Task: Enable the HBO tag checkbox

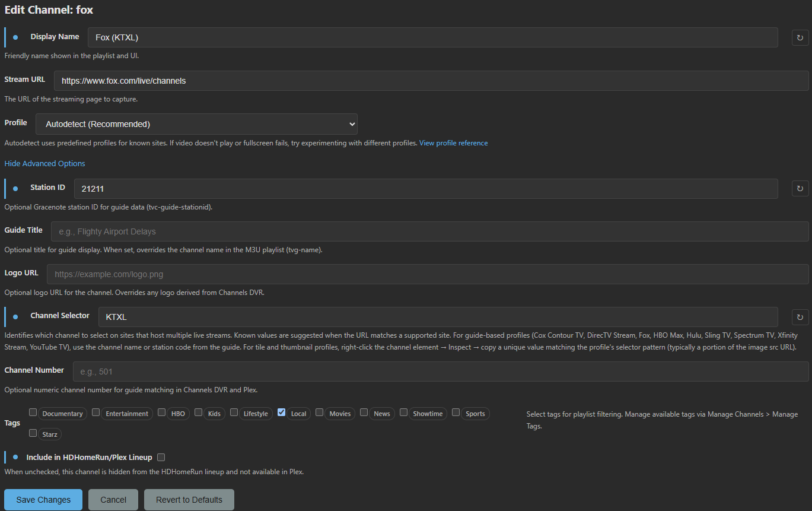Action: click(162, 412)
